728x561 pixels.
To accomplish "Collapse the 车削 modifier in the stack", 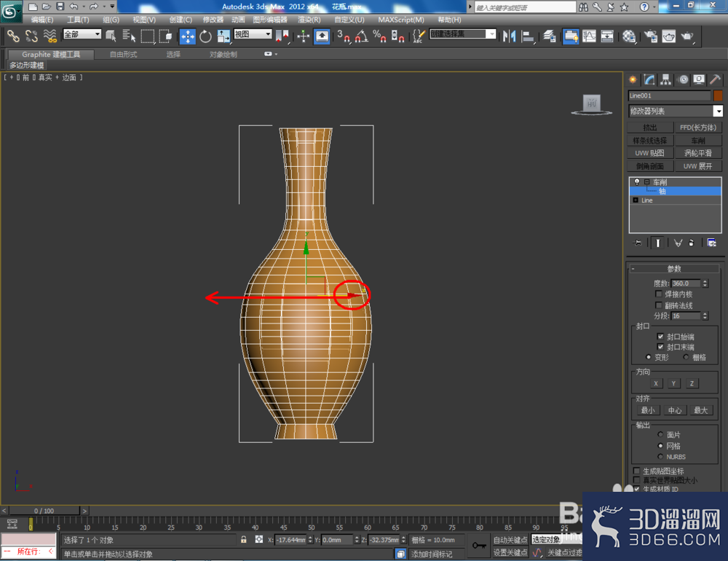I will (x=646, y=181).
